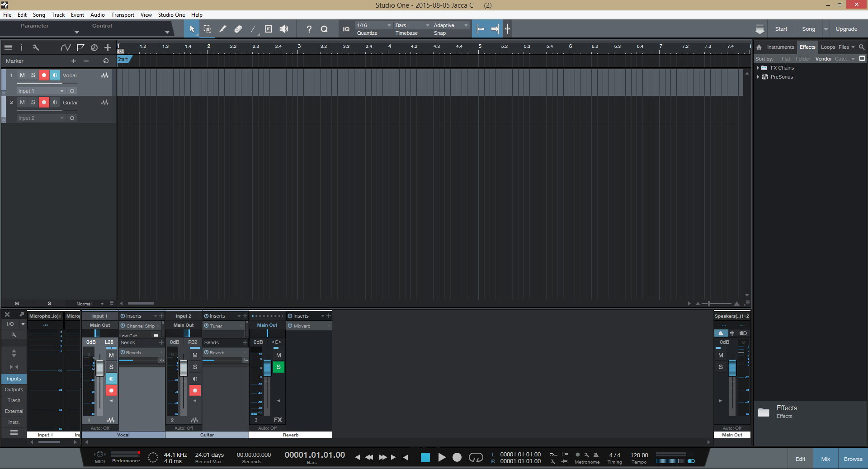
Task: Open the Timebase Bars dropdown
Action: coord(412,25)
